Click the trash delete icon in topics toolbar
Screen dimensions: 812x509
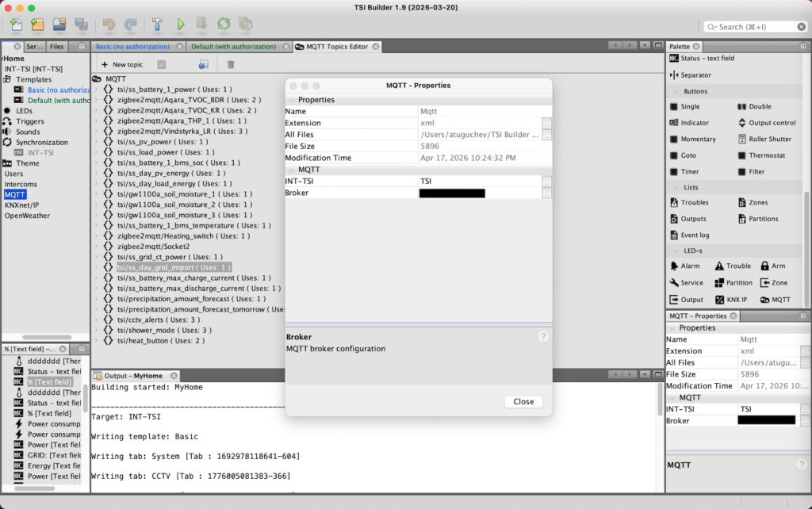[231, 64]
